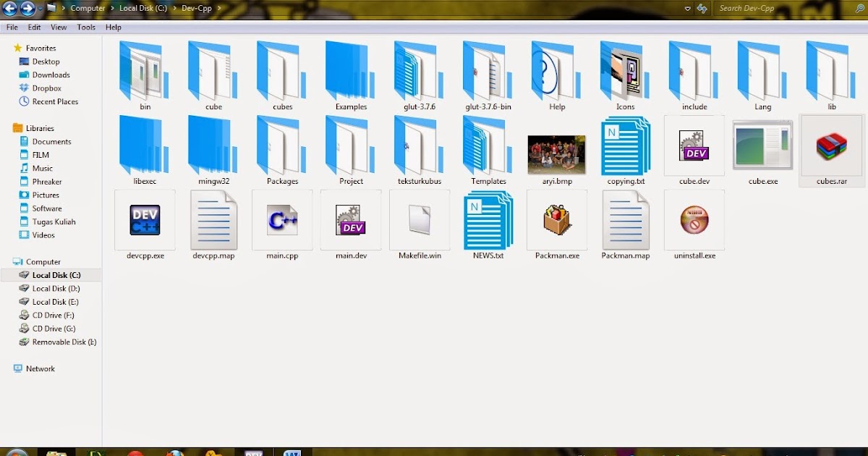Image resolution: width=868 pixels, height=456 pixels.
Task: Open the Documents library
Action: coord(51,142)
